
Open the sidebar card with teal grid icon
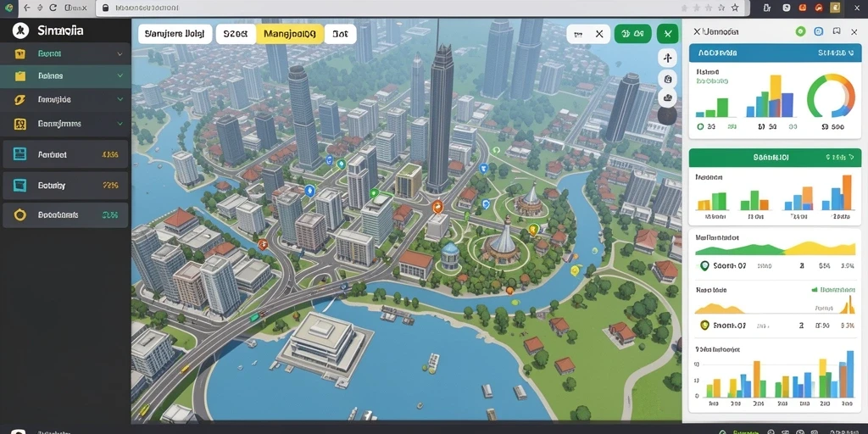tap(65, 154)
